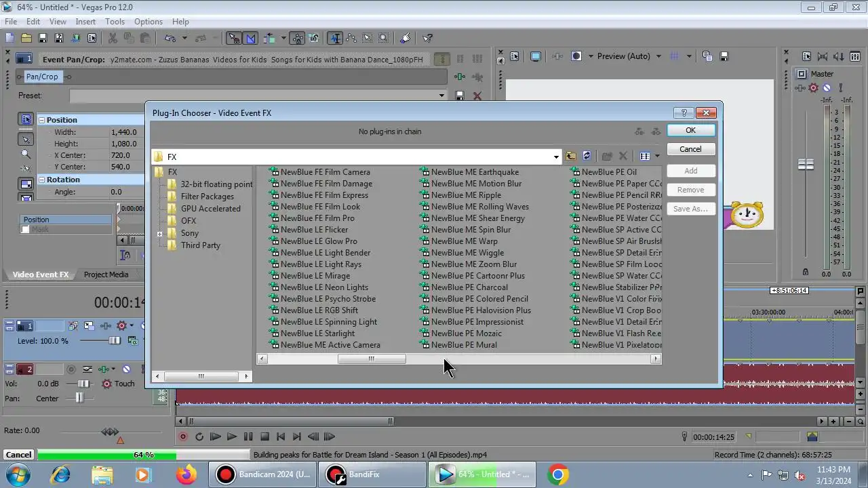Toggle master fader channel lock icon

tap(806, 272)
